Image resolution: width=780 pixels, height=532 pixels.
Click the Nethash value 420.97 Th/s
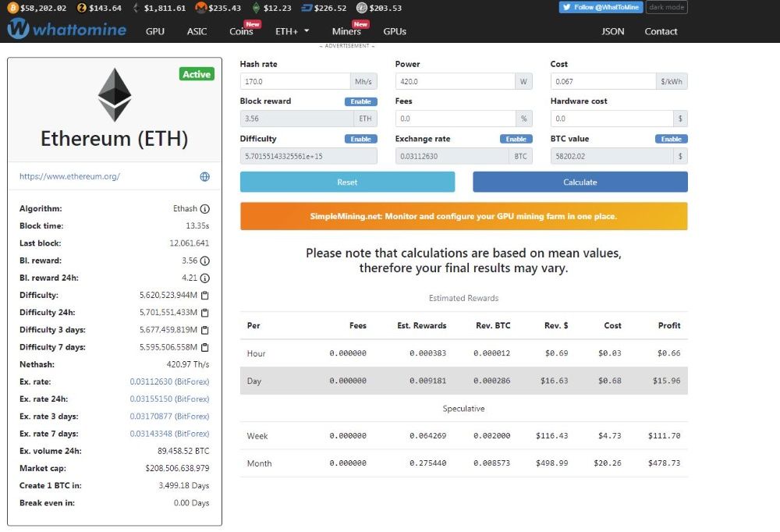pyautogui.click(x=187, y=365)
